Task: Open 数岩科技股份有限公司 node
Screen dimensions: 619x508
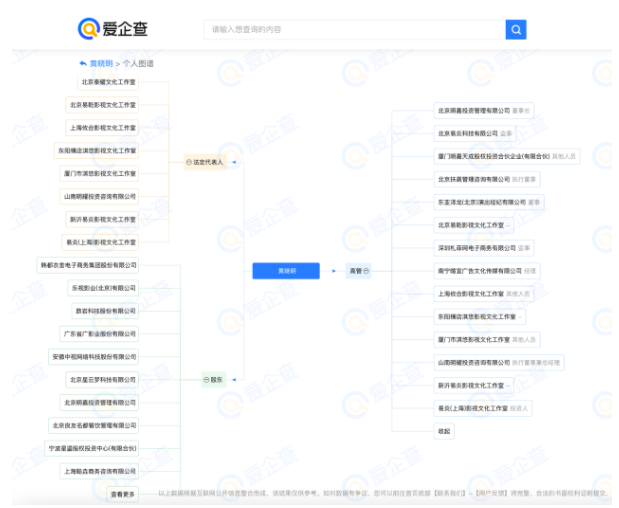Action: [x=105, y=311]
